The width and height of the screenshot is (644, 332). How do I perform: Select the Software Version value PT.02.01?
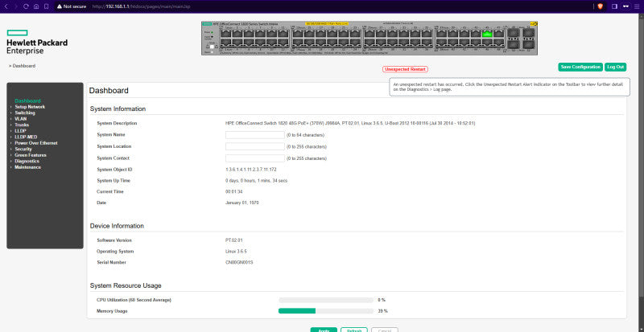[x=234, y=240]
